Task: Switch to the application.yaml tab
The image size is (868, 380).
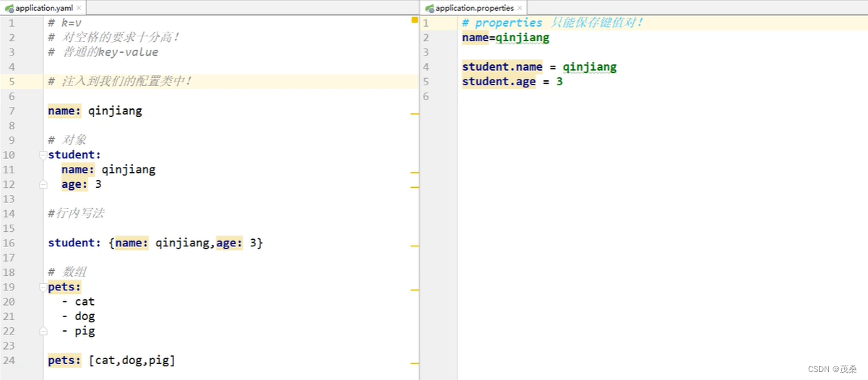Action: [x=43, y=8]
